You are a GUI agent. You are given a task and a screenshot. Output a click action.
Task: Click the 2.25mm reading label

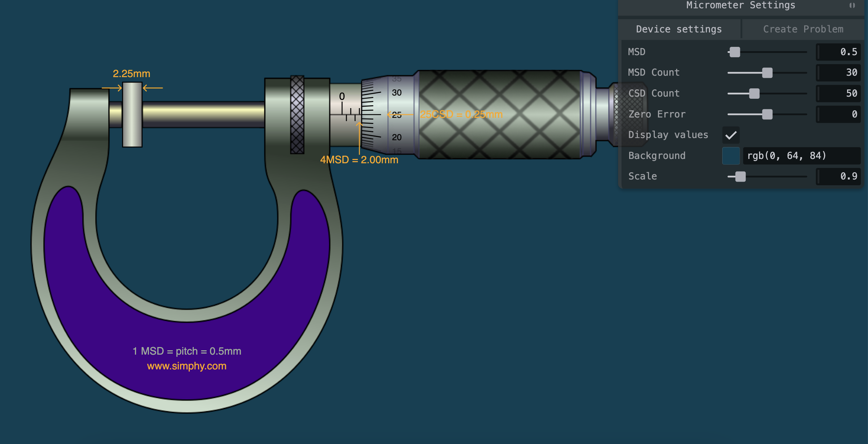pyautogui.click(x=131, y=74)
